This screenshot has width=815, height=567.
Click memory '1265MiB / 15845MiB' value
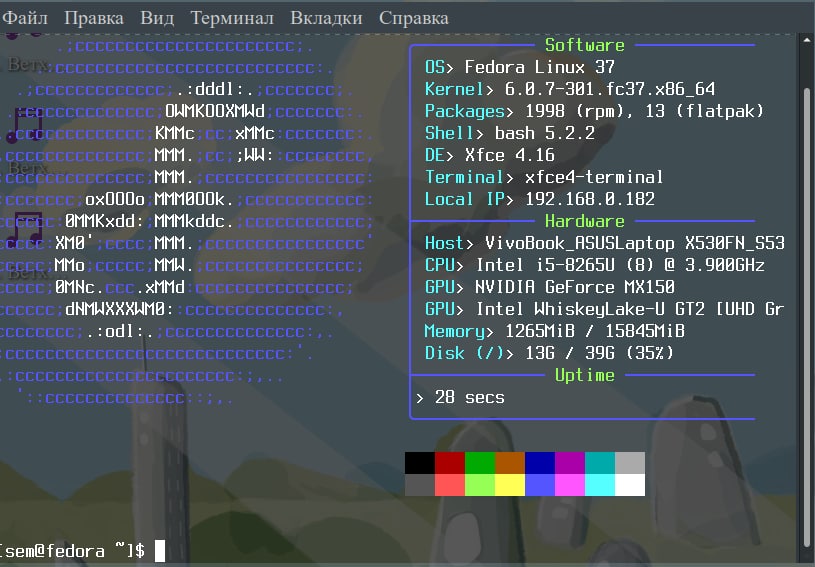pyautogui.click(x=595, y=331)
